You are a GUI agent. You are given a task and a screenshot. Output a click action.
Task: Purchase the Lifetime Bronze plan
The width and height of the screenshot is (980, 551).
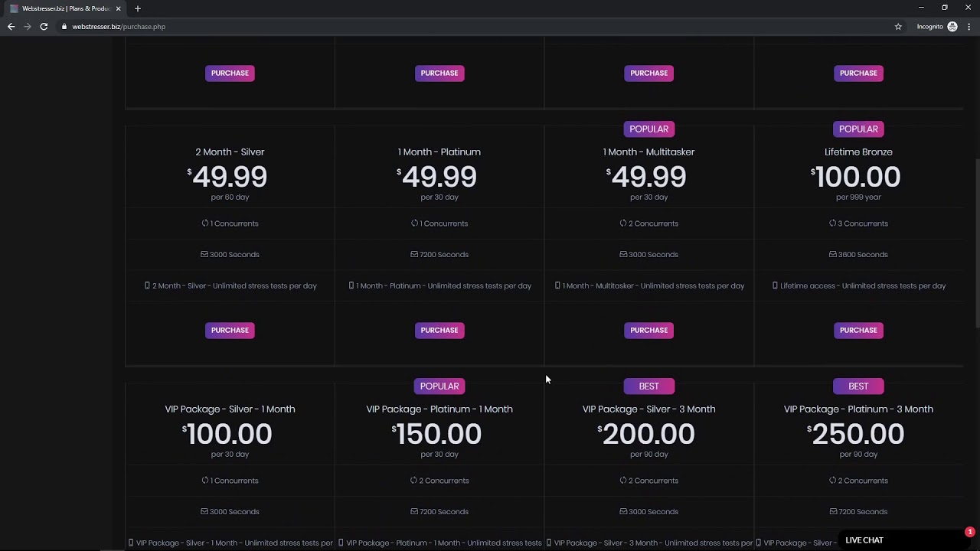point(858,330)
